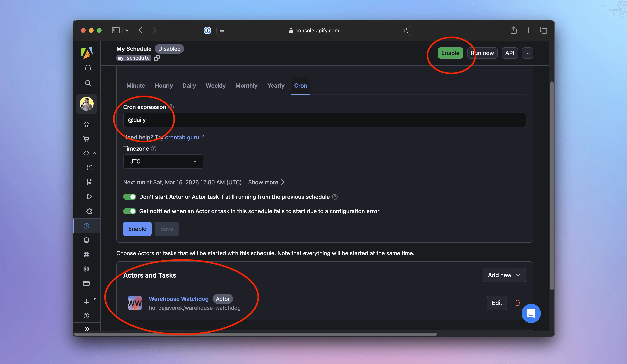Click the green Enable button in header
Viewport: 627px width, 364px height.
click(x=450, y=53)
